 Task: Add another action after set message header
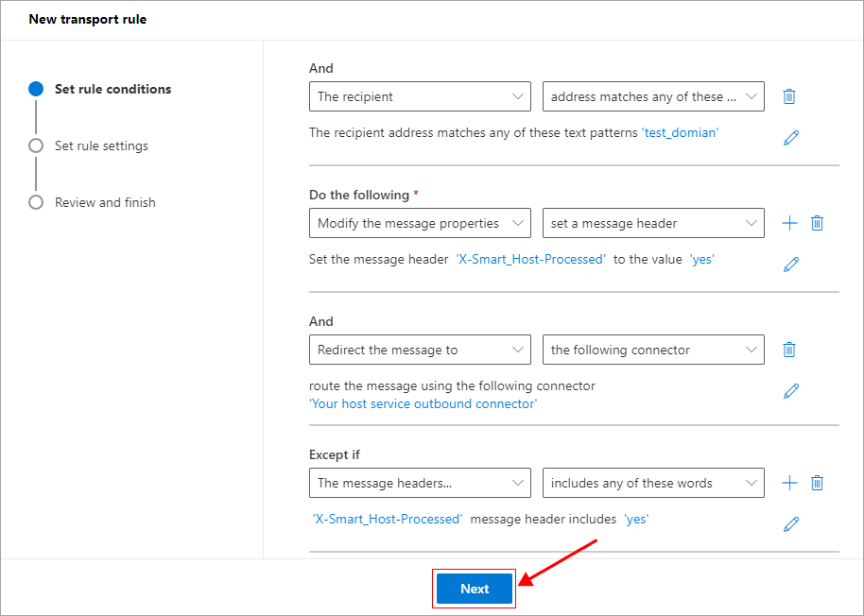(x=789, y=223)
